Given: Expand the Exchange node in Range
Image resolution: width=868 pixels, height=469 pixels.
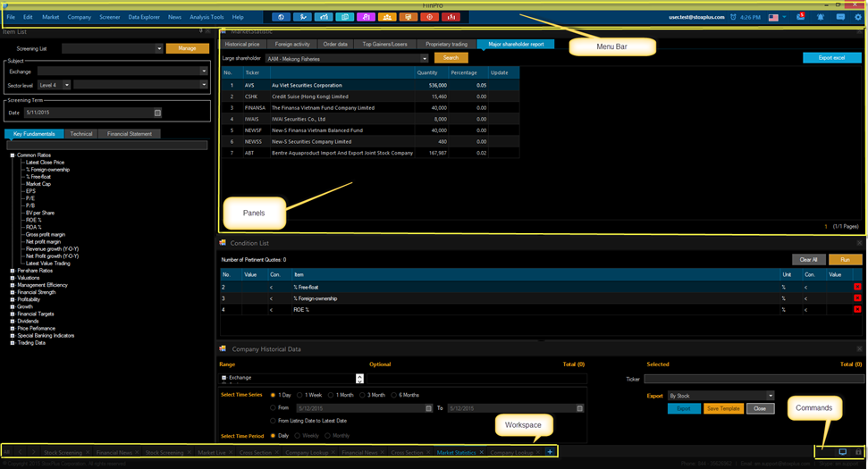Looking at the screenshot, I should tap(224, 378).
